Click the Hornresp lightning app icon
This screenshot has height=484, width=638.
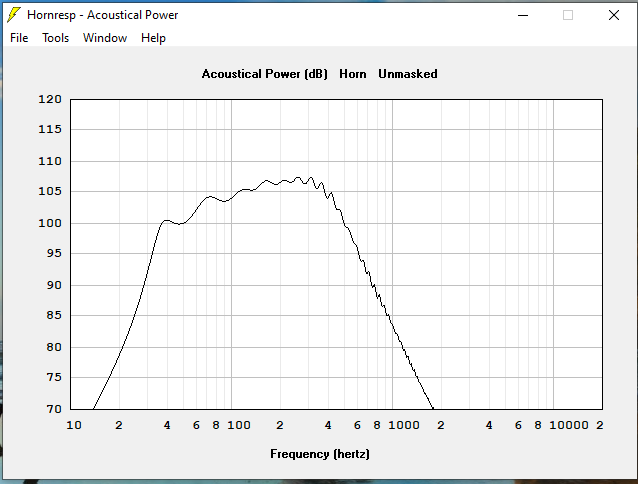click(x=14, y=15)
